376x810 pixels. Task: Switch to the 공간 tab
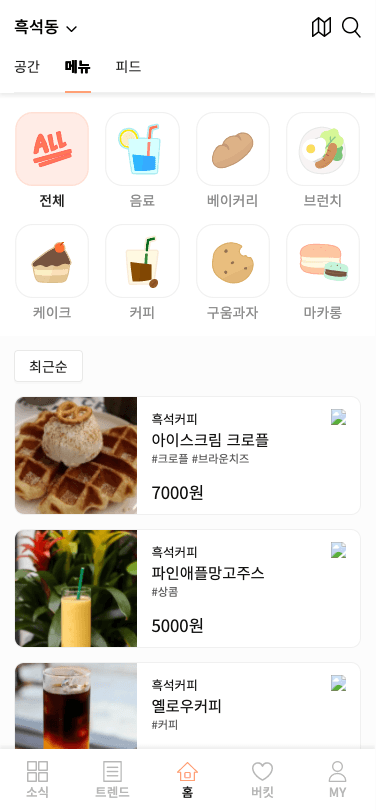(27, 67)
